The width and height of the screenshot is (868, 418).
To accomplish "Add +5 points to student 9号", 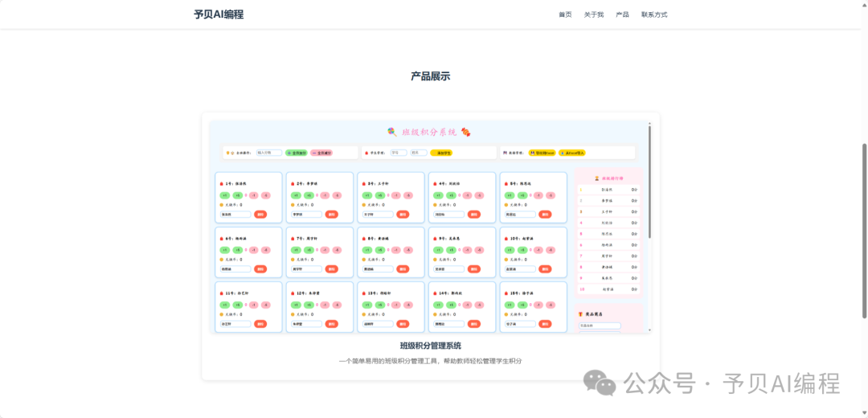I will point(451,250).
